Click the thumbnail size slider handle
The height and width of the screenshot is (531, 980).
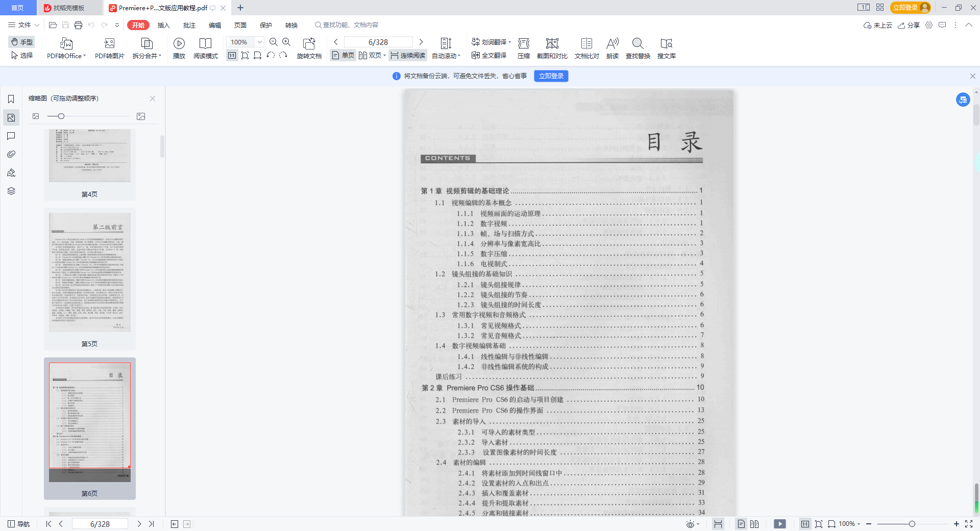coord(61,116)
